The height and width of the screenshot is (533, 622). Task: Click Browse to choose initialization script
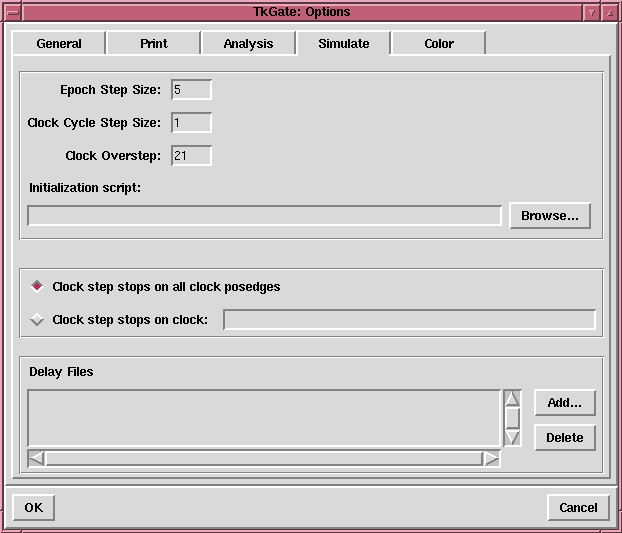coord(549,216)
